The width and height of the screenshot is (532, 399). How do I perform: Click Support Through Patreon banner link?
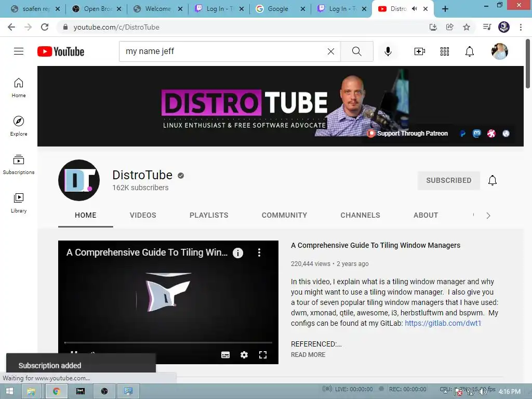pos(408,134)
